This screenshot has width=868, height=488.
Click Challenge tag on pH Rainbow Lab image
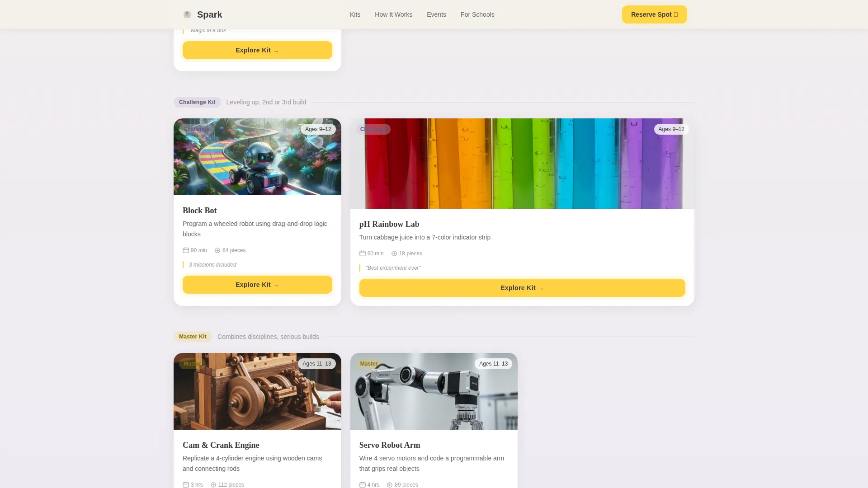pos(373,129)
